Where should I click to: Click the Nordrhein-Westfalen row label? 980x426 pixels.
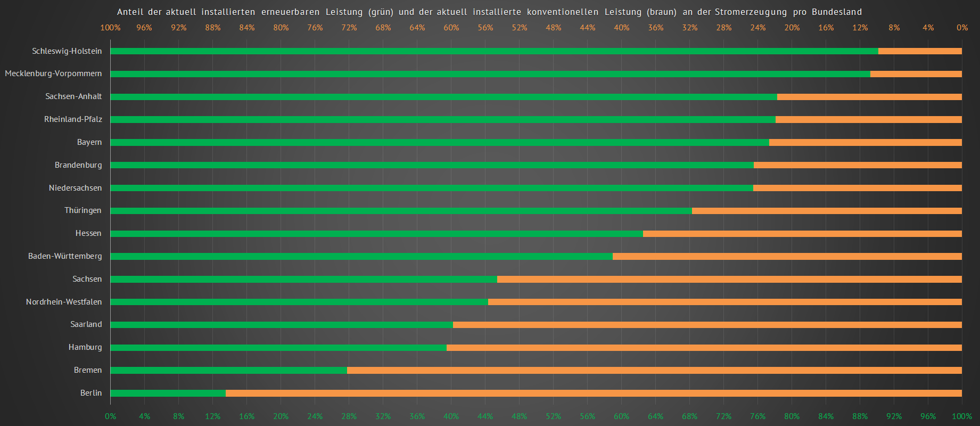coord(64,302)
